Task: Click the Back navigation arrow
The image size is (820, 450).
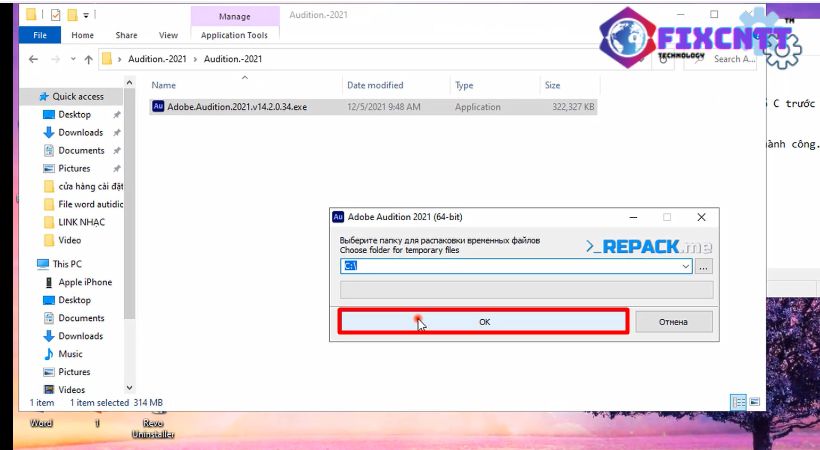Action: (32, 59)
